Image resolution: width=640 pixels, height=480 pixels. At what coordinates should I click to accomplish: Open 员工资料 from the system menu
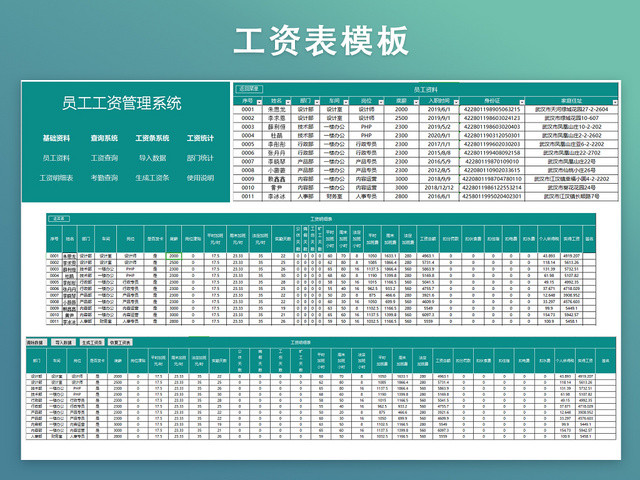pos(56,158)
